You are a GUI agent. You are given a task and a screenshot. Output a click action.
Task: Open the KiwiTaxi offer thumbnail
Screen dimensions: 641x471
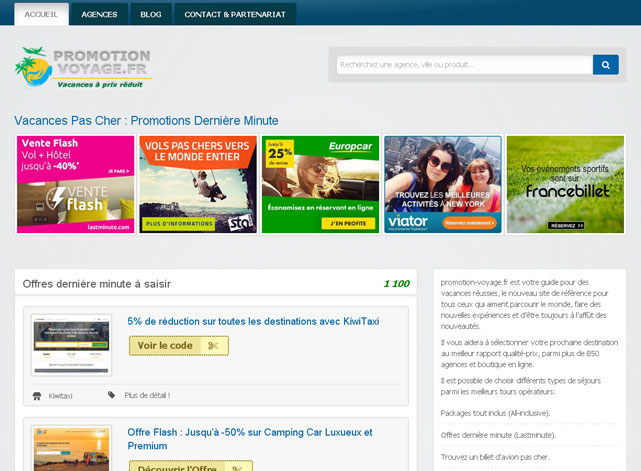(x=72, y=345)
